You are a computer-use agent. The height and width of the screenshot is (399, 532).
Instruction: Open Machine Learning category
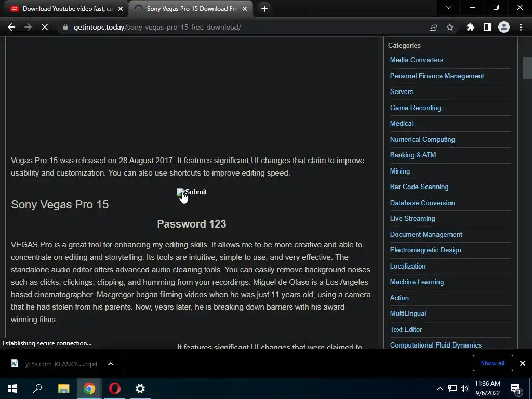click(x=417, y=282)
